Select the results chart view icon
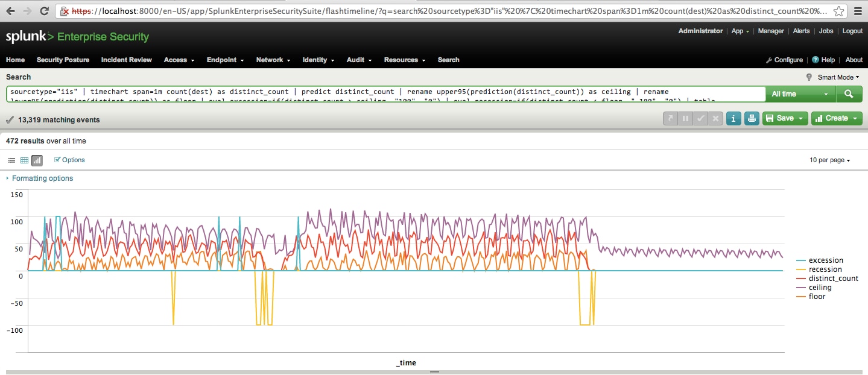 [x=37, y=160]
